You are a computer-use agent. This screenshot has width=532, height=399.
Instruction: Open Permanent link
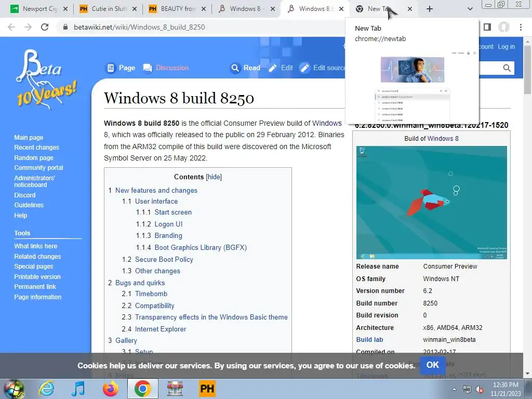tap(35, 287)
